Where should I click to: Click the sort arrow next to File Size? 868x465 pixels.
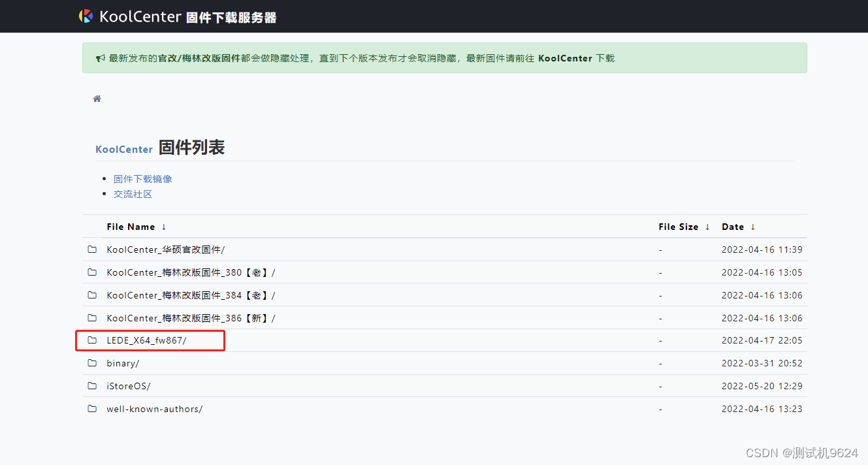click(707, 227)
